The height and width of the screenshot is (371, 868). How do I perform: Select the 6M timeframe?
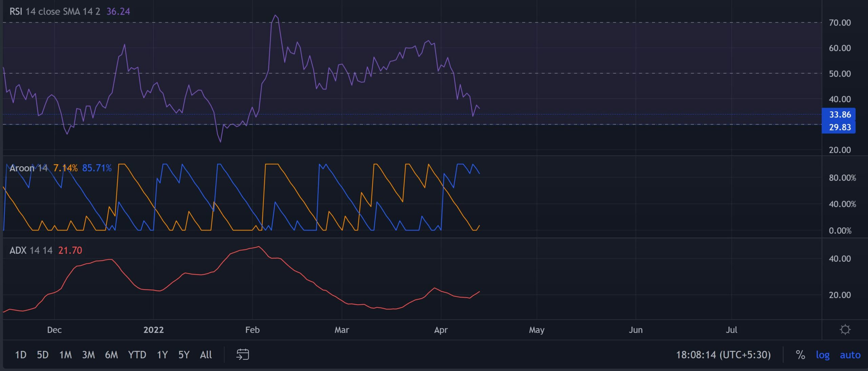click(112, 355)
